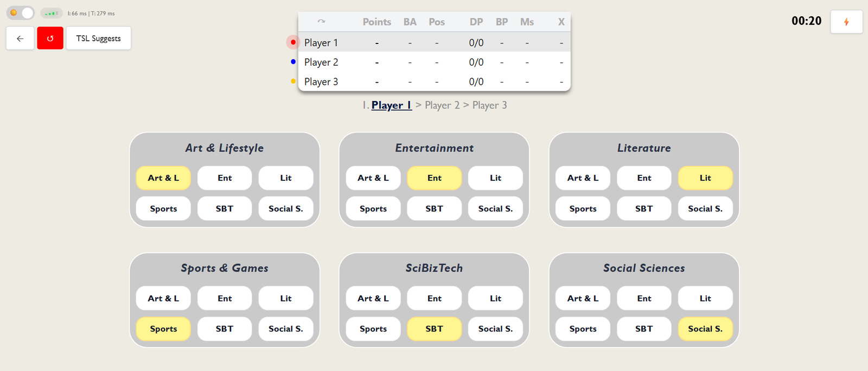Click the BA column header
The height and width of the screenshot is (371, 868).
pyautogui.click(x=410, y=22)
